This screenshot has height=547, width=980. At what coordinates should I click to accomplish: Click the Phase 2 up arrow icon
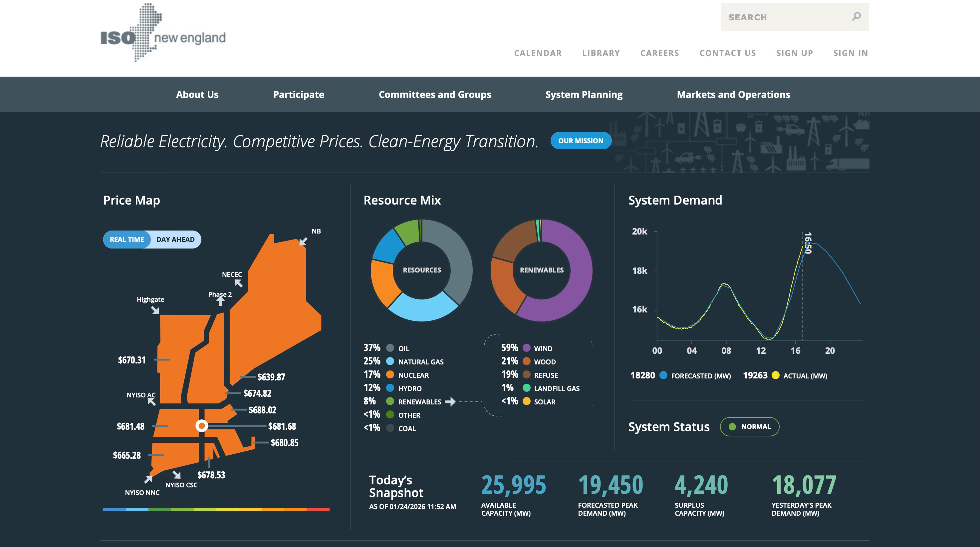click(220, 301)
